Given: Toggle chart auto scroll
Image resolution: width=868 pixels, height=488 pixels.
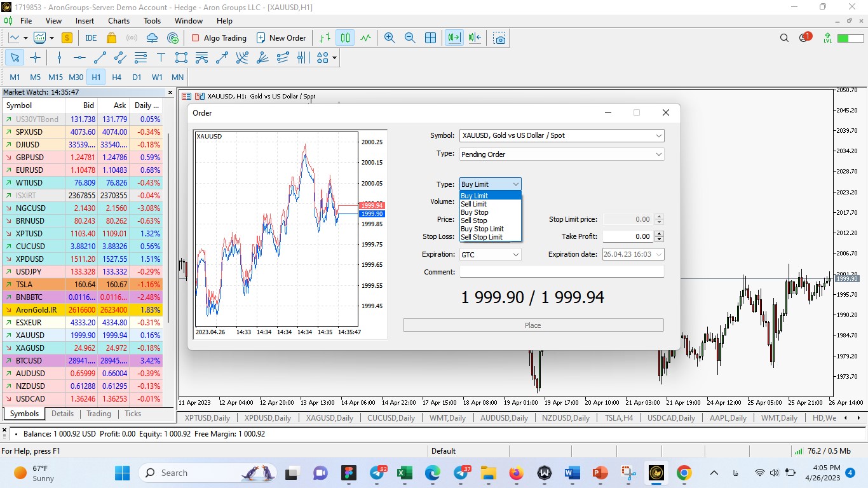Looking at the screenshot, I should [x=454, y=38].
